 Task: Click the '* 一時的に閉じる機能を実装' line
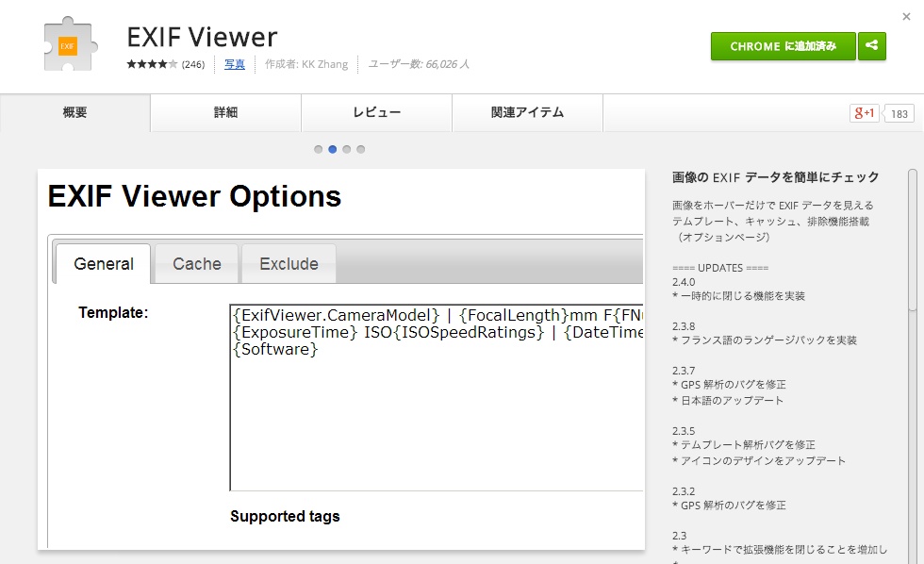[738, 296]
